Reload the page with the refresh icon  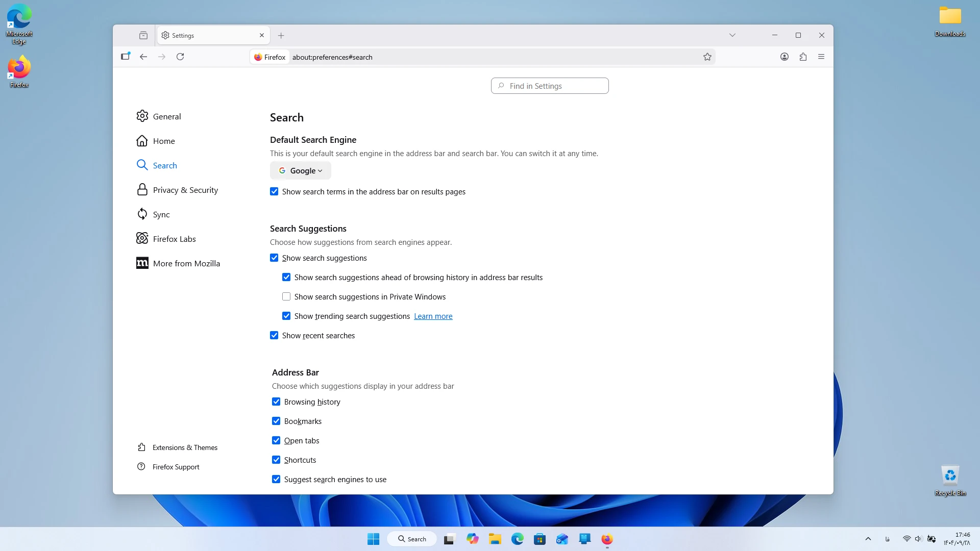coord(180,57)
